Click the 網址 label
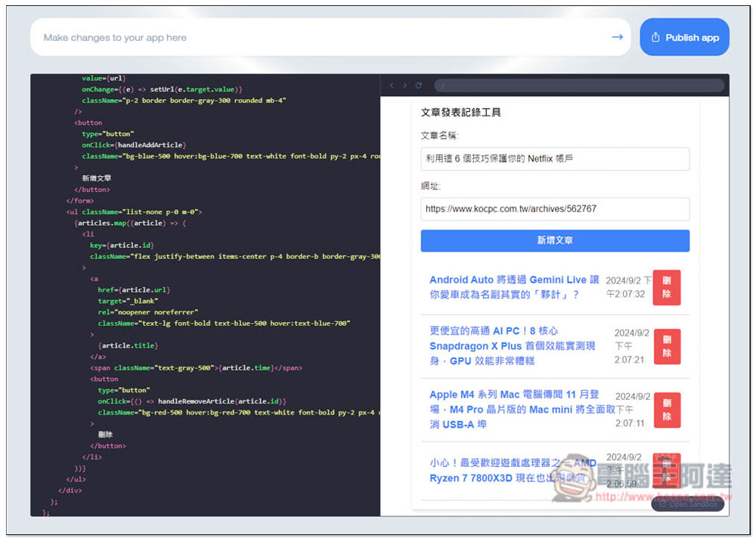 (431, 186)
